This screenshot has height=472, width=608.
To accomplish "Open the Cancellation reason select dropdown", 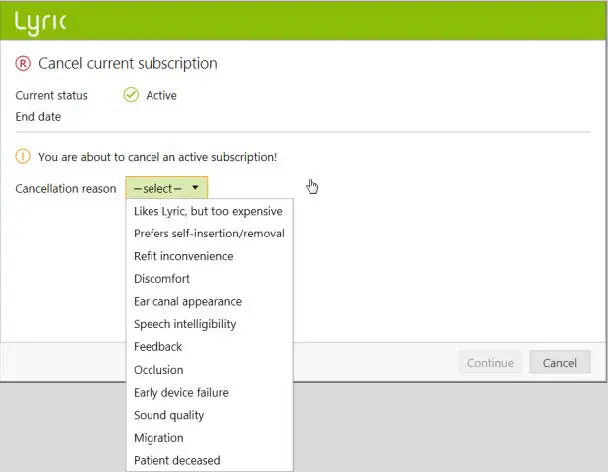I will 167,188.
